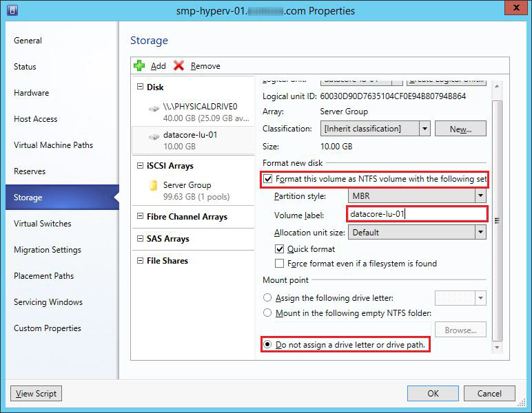Open the Allocation unit size dropdown
The height and width of the screenshot is (413, 532).
pyautogui.click(x=480, y=233)
